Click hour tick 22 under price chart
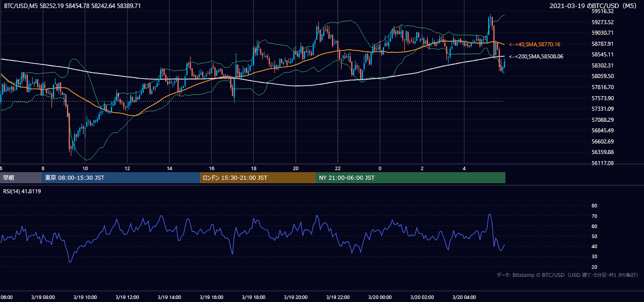Image resolution: width=644 pixels, height=302 pixels. pyautogui.click(x=338, y=168)
